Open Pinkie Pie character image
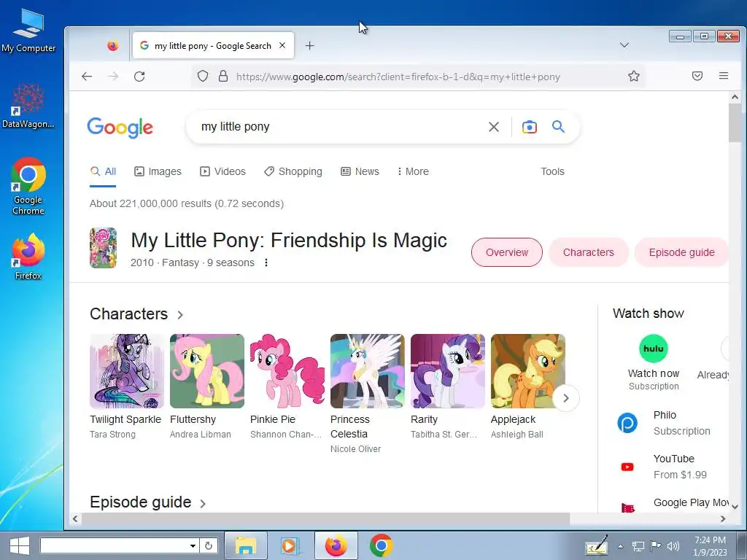This screenshot has height=560, width=747. (287, 371)
